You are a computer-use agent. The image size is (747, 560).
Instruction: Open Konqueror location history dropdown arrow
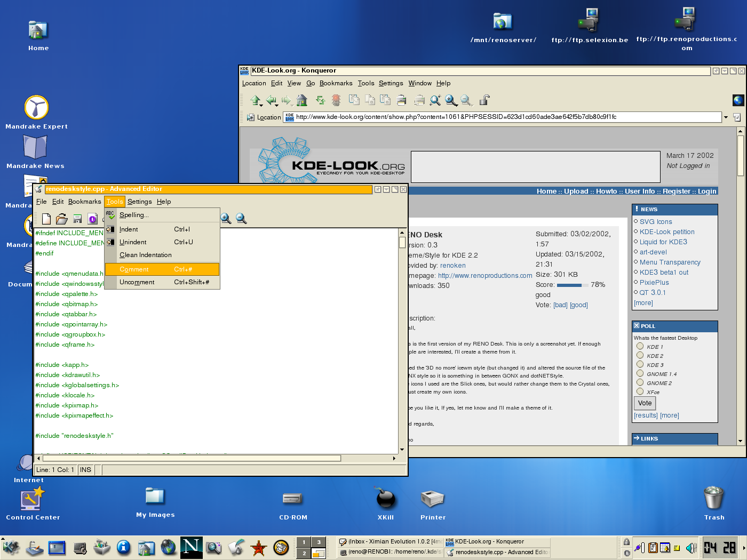pyautogui.click(x=726, y=117)
